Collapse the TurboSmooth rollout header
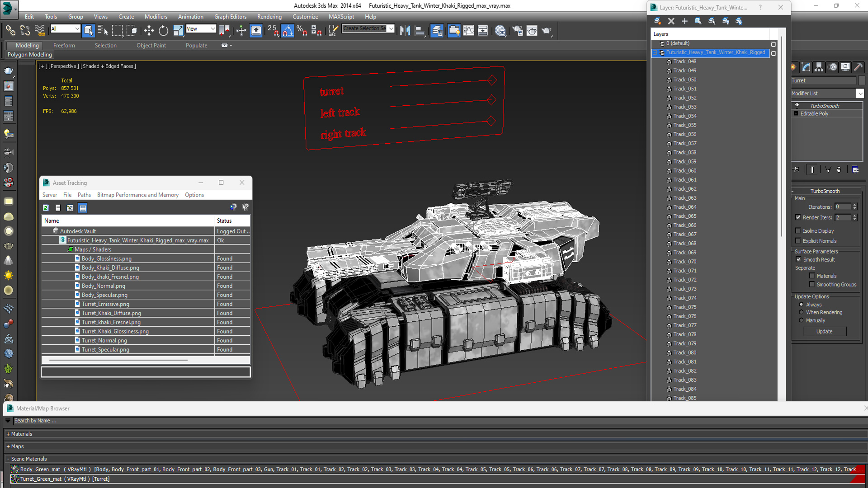The image size is (868, 488). tap(825, 191)
